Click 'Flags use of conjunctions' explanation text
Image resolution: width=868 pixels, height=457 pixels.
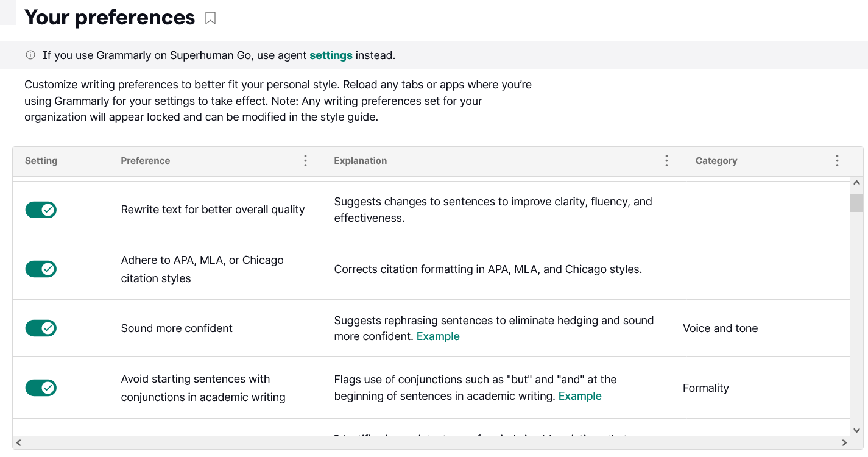point(476,388)
